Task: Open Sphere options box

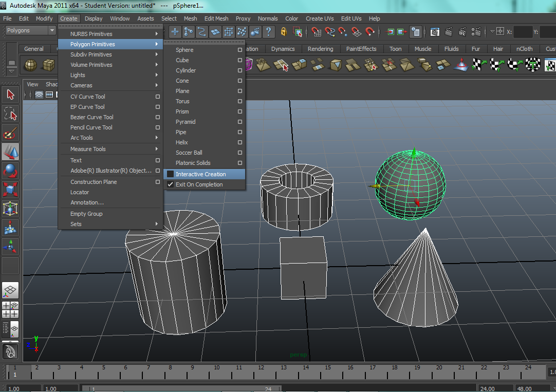Action: coord(240,50)
